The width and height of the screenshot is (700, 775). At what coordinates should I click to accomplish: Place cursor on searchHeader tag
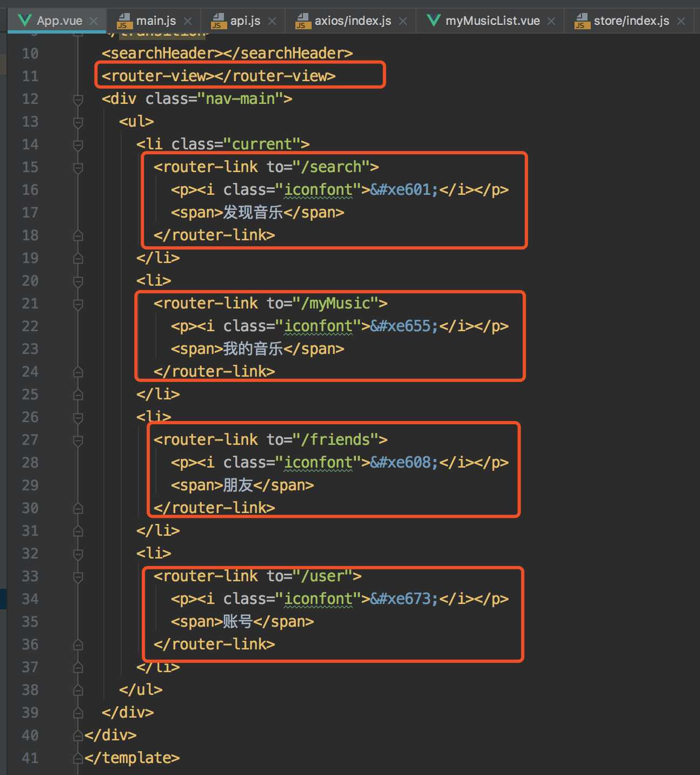227,53
